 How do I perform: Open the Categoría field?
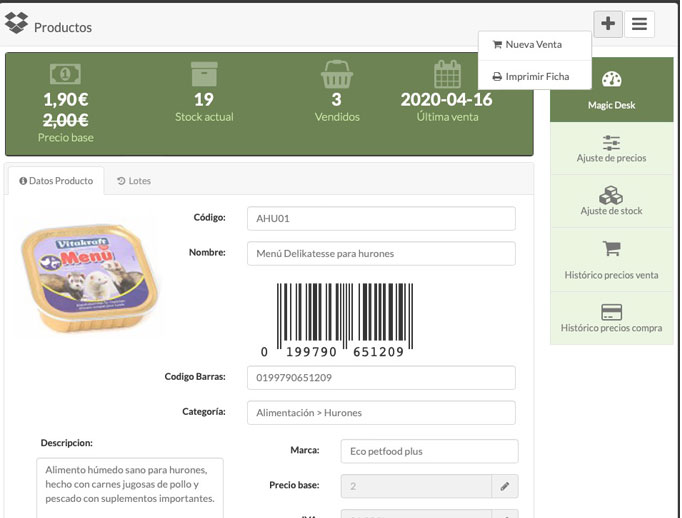pos(380,412)
